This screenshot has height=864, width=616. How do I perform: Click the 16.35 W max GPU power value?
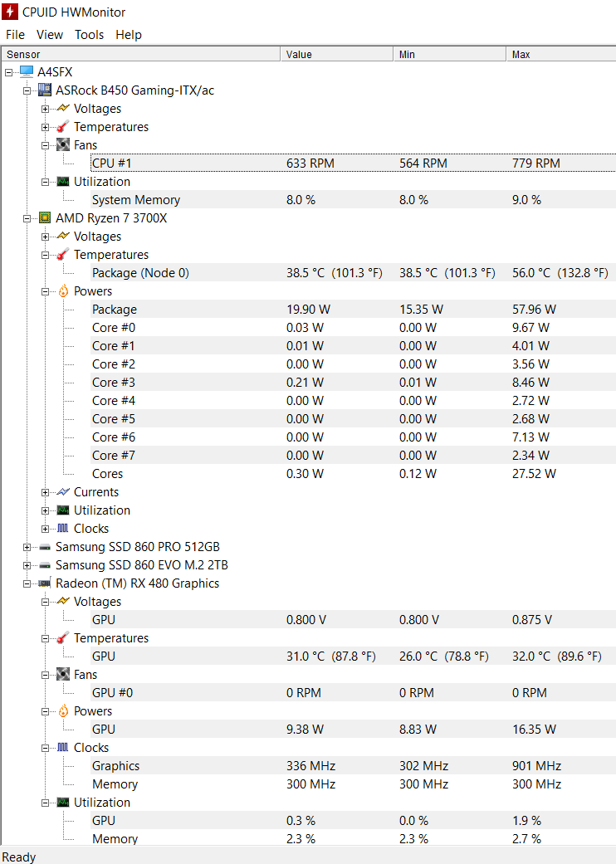pyautogui.click(x=534, y=729)
